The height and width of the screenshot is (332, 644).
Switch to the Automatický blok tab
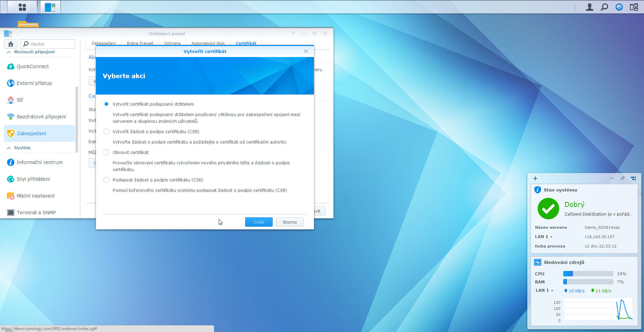(x=208, y=43)
